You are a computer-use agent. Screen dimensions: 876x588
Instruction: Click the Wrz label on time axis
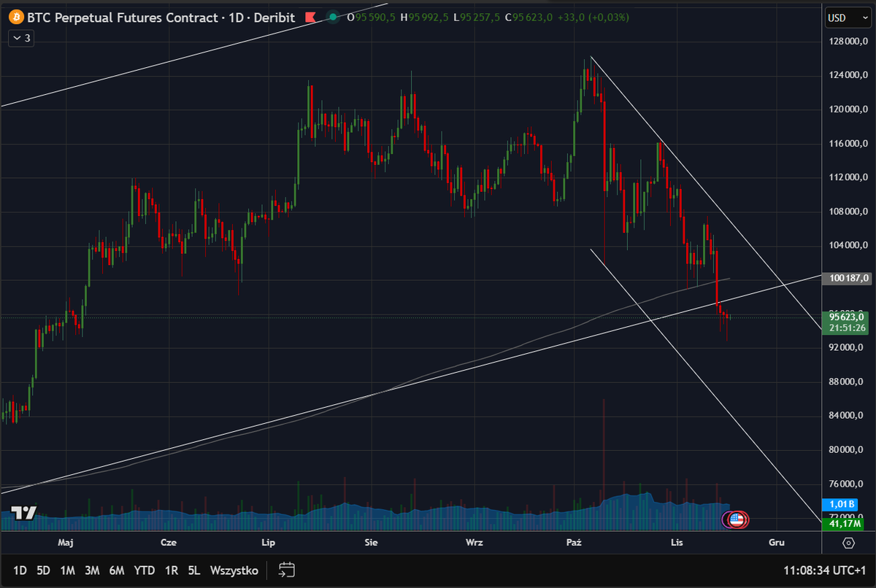point(474,543)
